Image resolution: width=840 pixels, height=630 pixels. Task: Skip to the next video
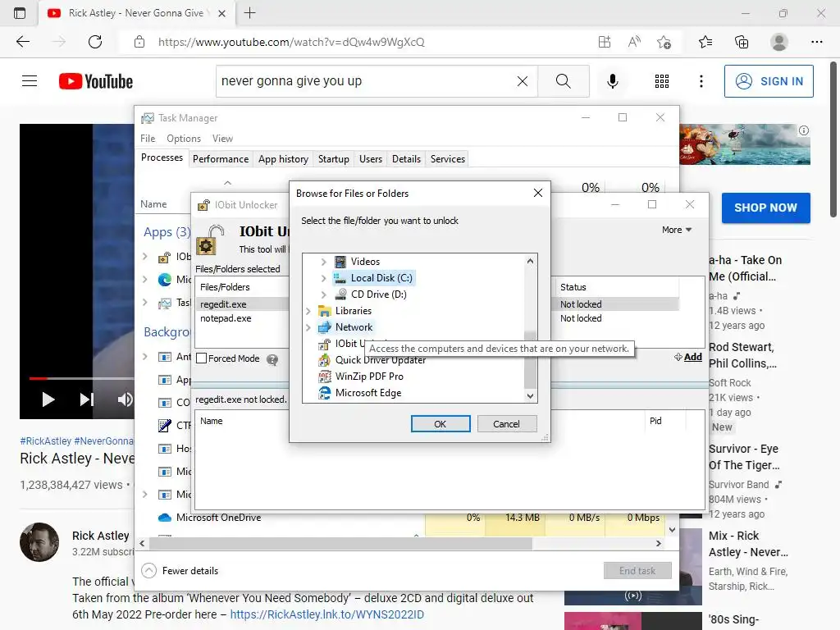(x=87, y=399)
